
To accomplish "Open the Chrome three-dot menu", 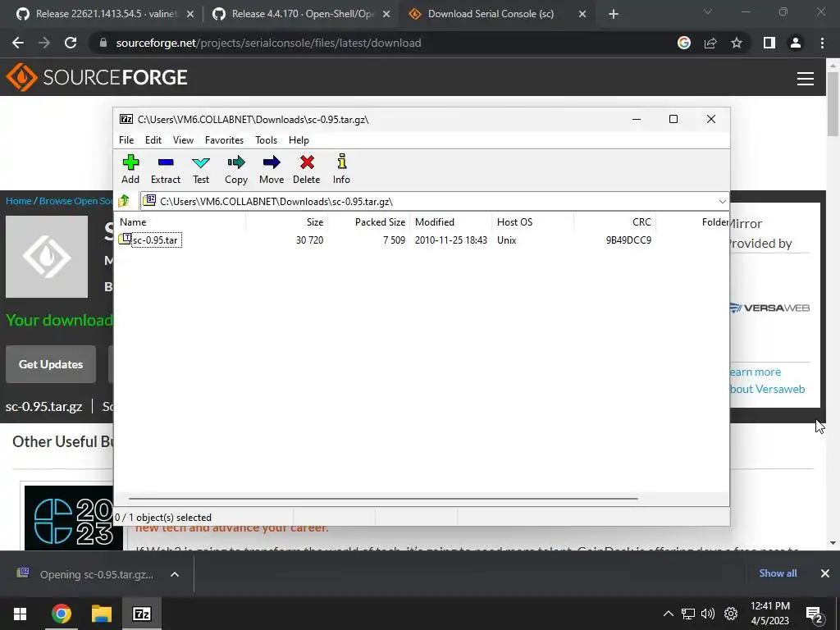I will [822, 43].
